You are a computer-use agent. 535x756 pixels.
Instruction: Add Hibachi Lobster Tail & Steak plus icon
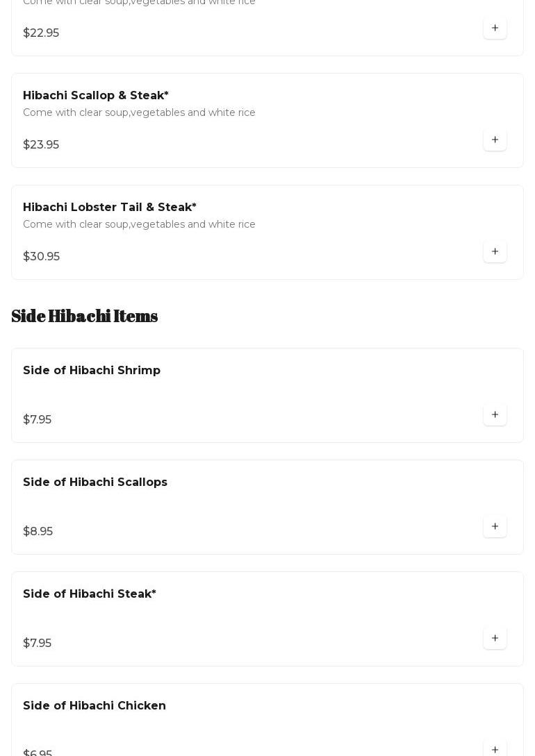point(495,252)
